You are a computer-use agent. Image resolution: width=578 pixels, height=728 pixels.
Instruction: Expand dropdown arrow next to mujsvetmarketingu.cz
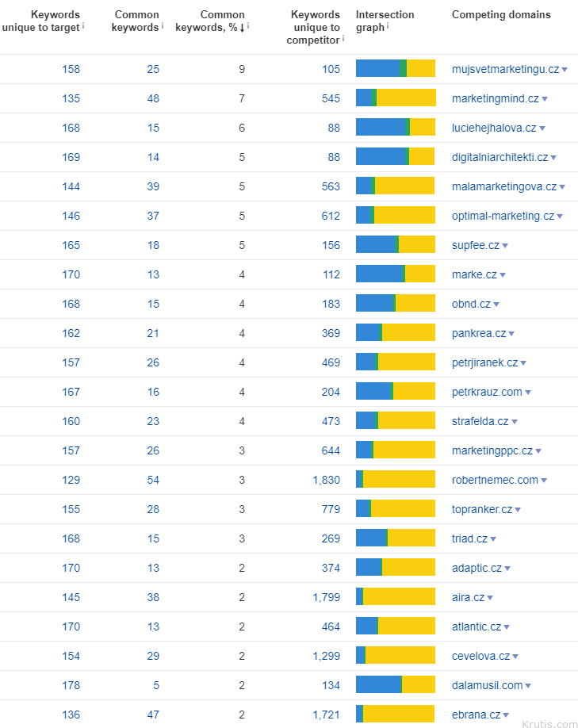(x=565, y=70)
